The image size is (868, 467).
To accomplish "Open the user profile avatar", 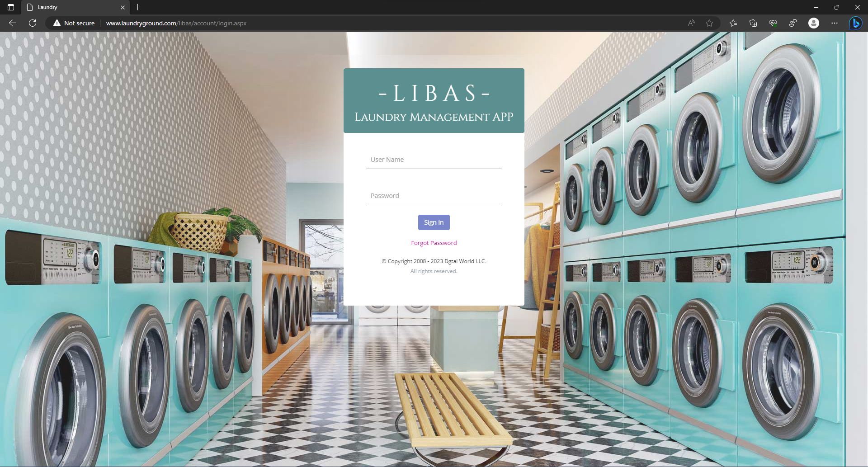I will pyautogui.click(x=813, y=23).
